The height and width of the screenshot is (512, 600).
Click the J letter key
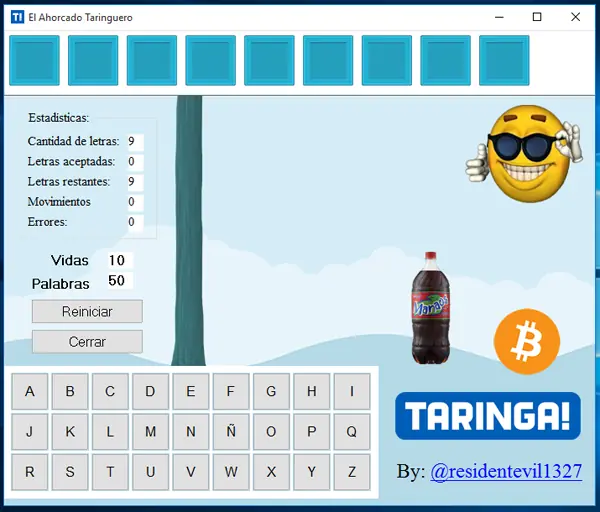(x=30, y=432)
